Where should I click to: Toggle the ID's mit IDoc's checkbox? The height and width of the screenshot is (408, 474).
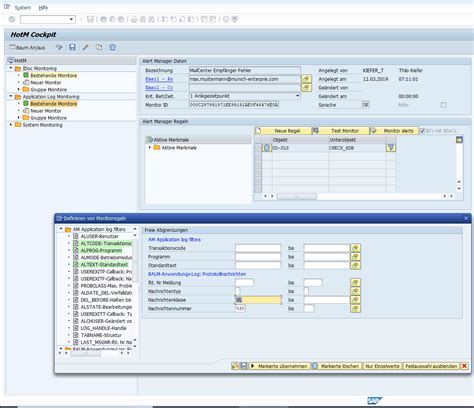pyautogui.click(x=422, y=131)
